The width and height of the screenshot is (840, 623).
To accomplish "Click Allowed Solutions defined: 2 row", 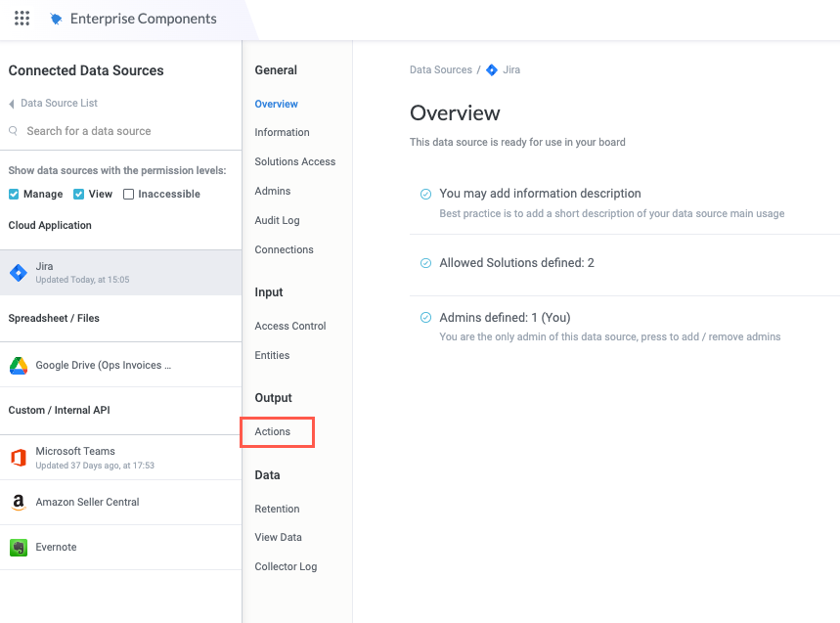I will tap(516, 263).
